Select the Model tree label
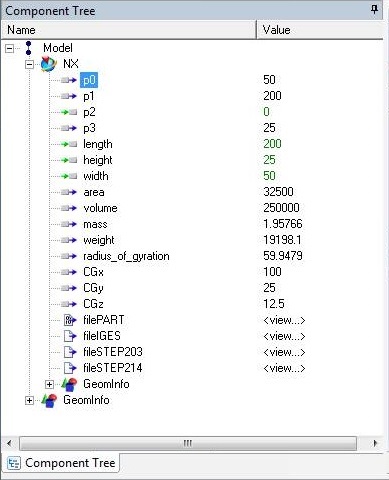The height and width of the screenshot is (480, 389). [58, 48]
